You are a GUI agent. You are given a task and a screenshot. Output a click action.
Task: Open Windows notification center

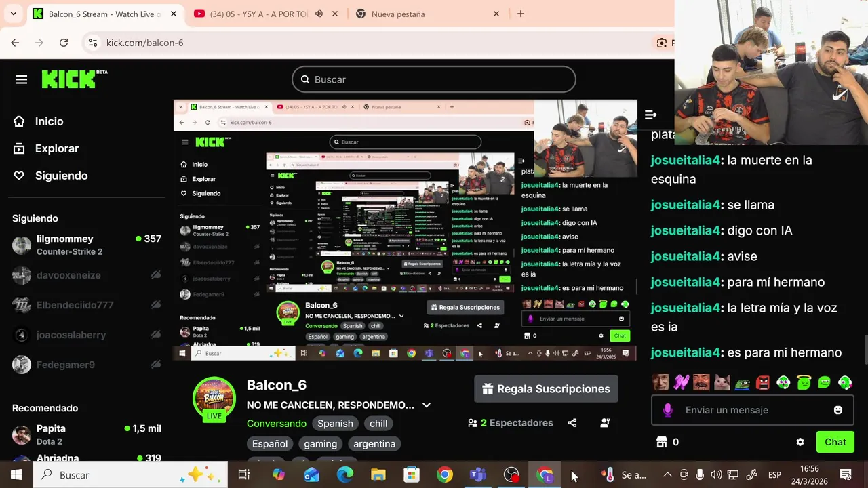(846, 475)
